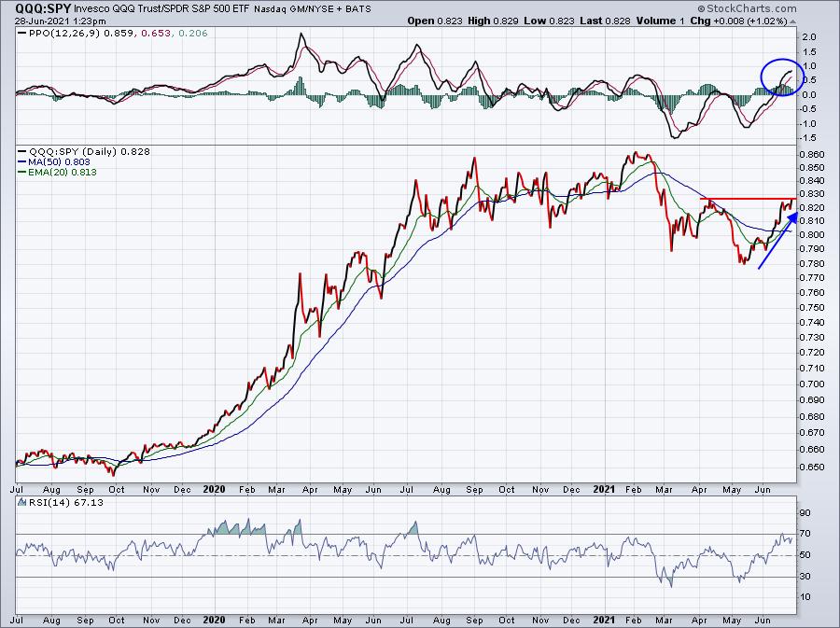Click the 0.750 label on the price axis

[x=812, y=307]
